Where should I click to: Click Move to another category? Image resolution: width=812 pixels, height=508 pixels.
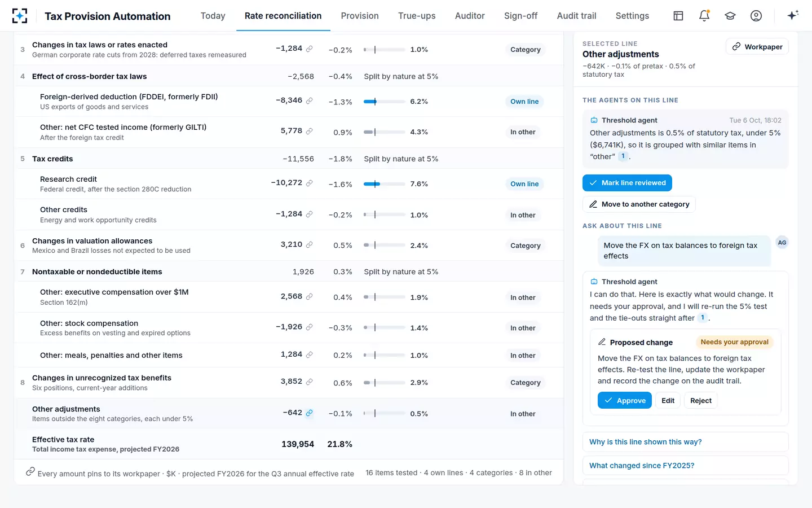639,204
